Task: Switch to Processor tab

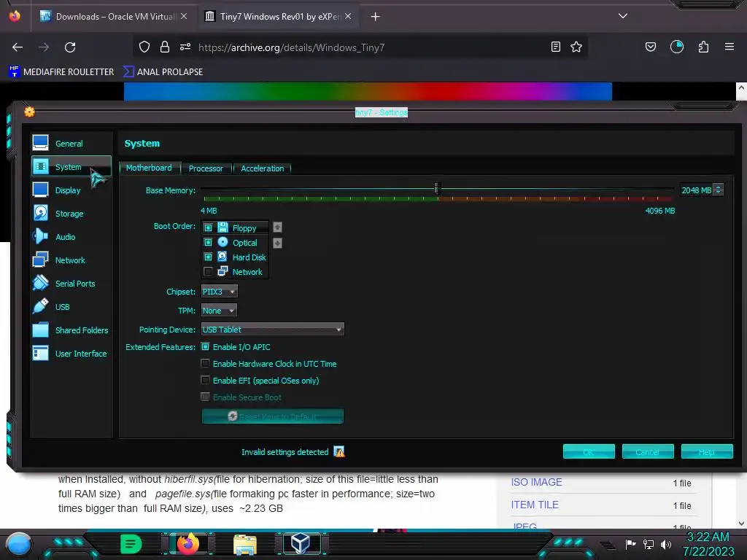Action: pyautogui.click(x=206, y=168)
